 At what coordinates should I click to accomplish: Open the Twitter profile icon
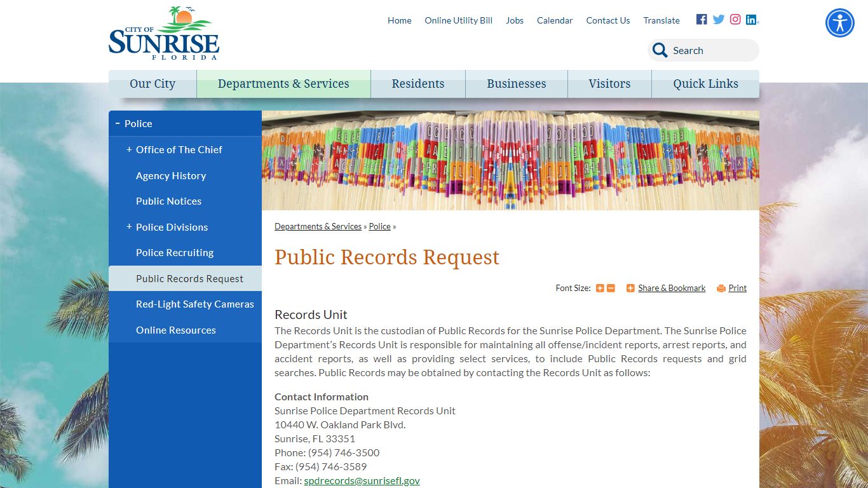pos(719,19)
